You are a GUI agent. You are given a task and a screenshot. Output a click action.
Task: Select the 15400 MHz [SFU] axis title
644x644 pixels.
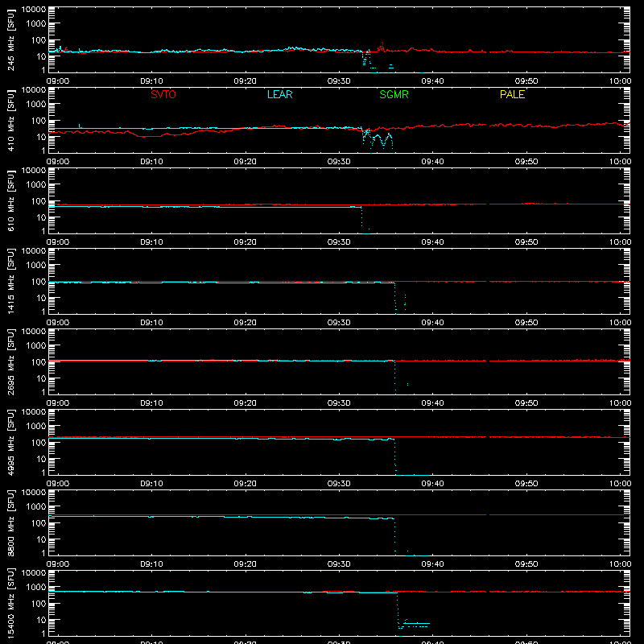(x=10, y=603)
